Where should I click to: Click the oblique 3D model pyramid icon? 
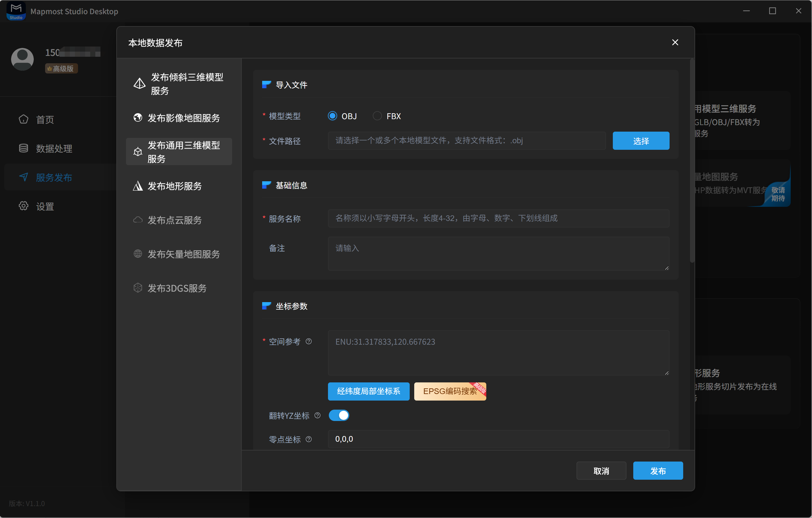pos(139,84)
